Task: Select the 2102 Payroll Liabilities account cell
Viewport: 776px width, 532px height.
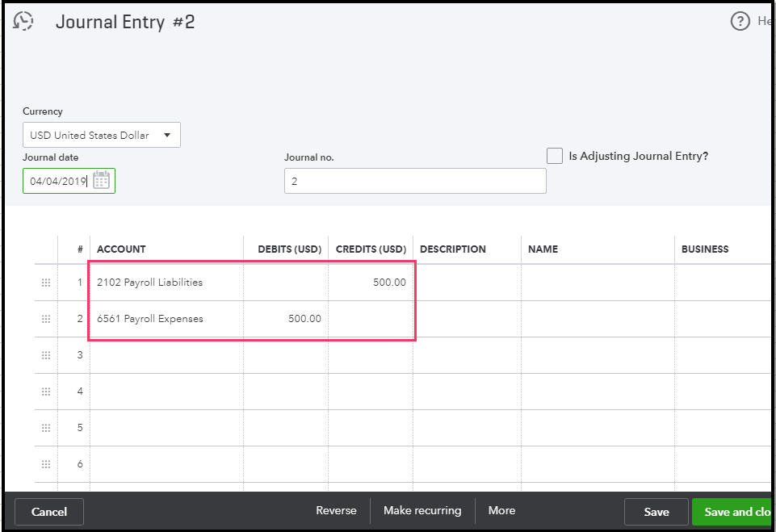Action: tap(167, 283)
